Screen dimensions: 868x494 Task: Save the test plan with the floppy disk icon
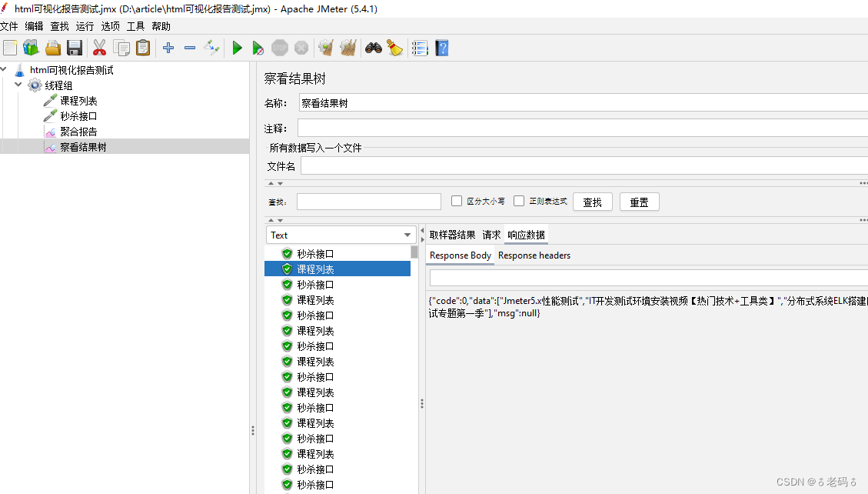(x=74, y=47)
